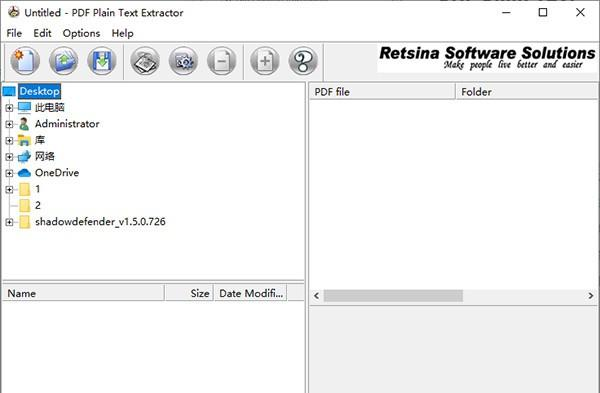The image size is (600, 393).
Task: Expand the shadowdefender_v1.5.0.726 tree node
Action: 9,222
